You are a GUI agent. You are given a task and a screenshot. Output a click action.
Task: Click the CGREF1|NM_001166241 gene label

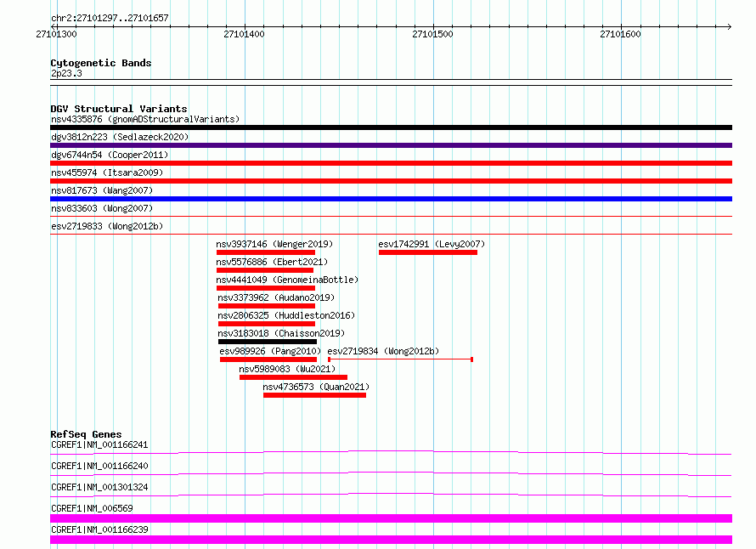99,444
